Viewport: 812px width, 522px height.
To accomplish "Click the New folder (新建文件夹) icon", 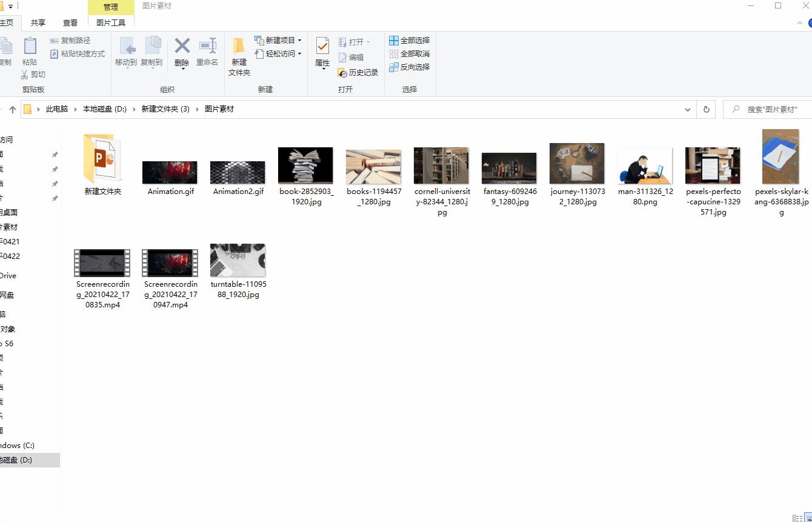I will [239, 46].
